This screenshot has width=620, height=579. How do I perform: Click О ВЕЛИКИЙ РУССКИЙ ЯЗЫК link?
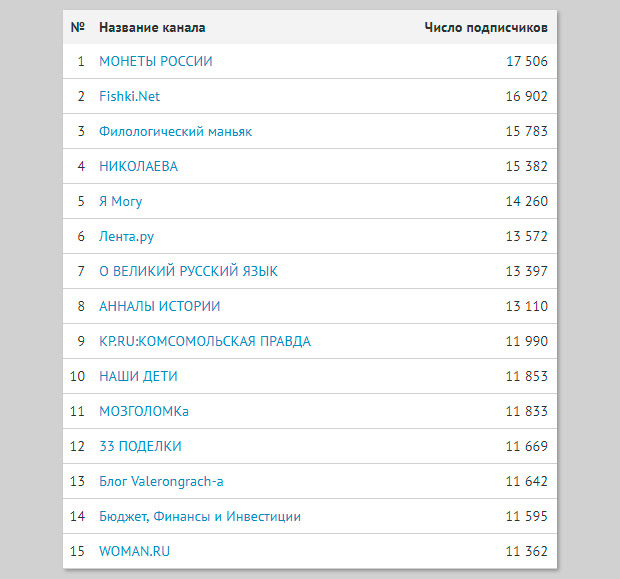click(x=188, y=271)
